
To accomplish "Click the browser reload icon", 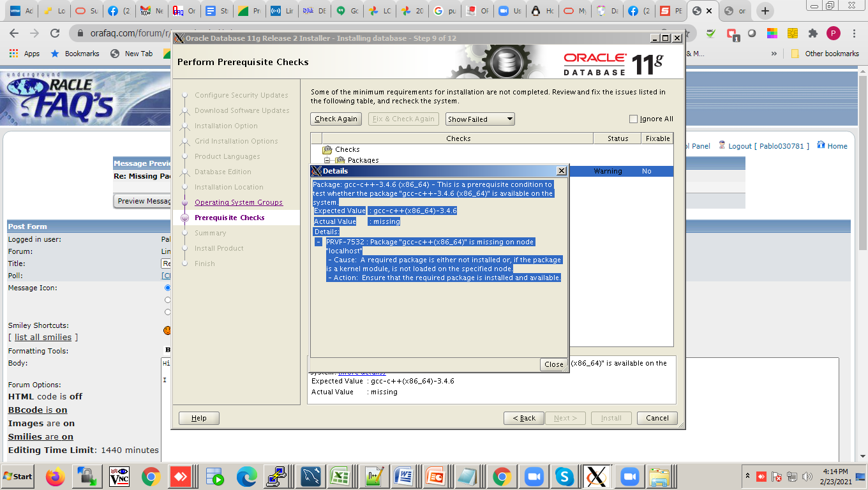I will tap(56, 33).
